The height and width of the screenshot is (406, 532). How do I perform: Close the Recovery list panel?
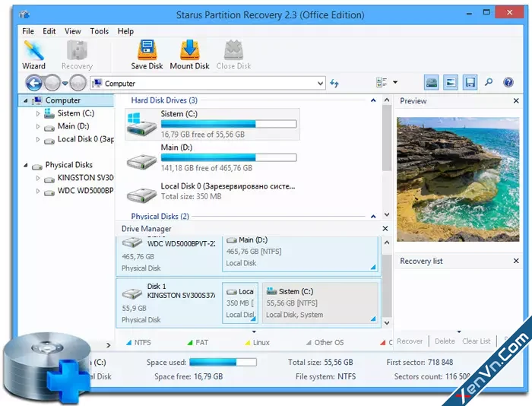tap(516, 261)
